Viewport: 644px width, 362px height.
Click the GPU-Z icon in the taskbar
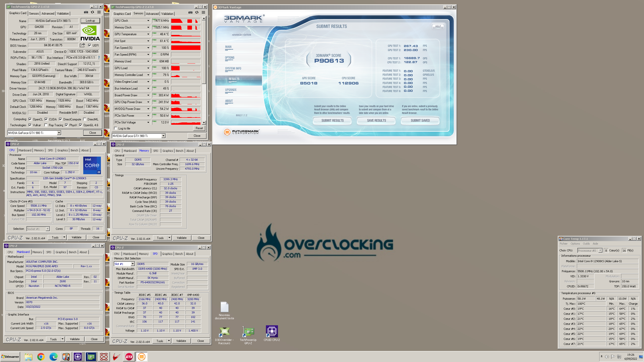[91, 357]
